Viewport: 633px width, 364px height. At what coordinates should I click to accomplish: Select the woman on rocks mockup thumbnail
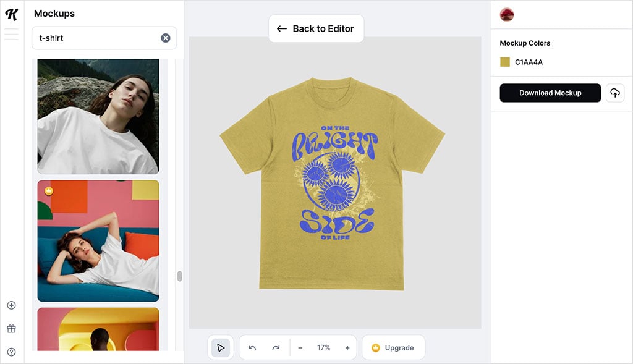click(x=98, y=116)
